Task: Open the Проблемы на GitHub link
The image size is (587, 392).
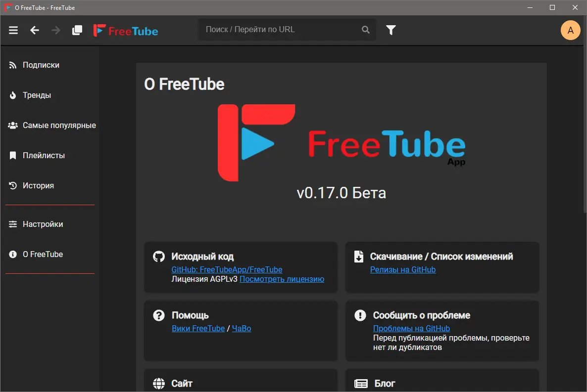Action: pos(411,328)
